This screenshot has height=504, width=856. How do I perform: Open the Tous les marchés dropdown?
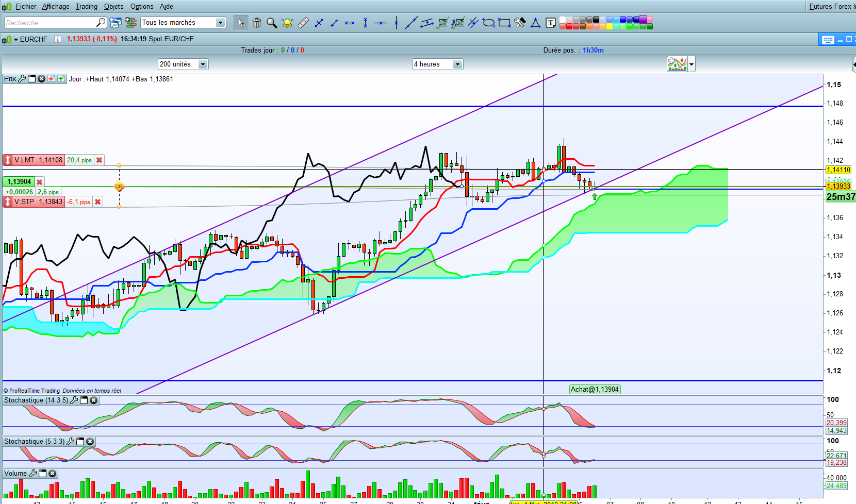click(220, 23)
